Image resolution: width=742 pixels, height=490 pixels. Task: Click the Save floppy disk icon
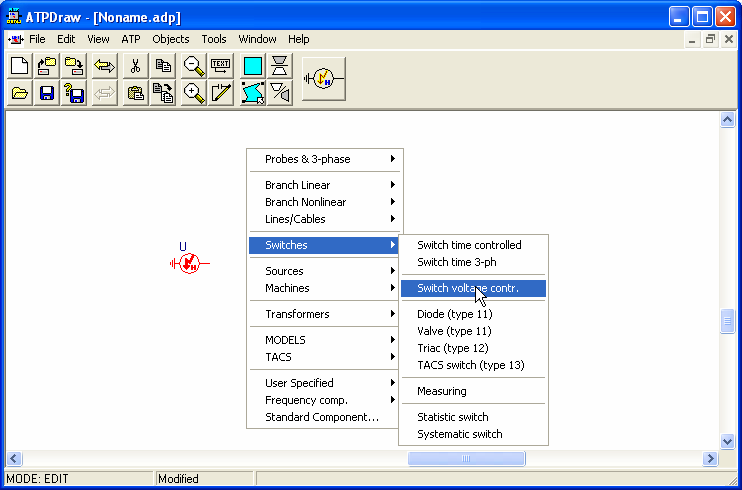47,93
